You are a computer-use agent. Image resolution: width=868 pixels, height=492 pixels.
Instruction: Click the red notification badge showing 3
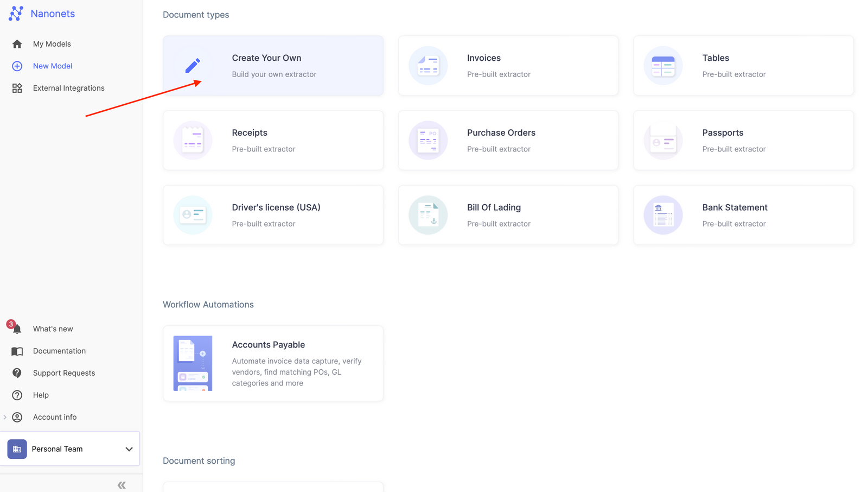pos(10,324)
